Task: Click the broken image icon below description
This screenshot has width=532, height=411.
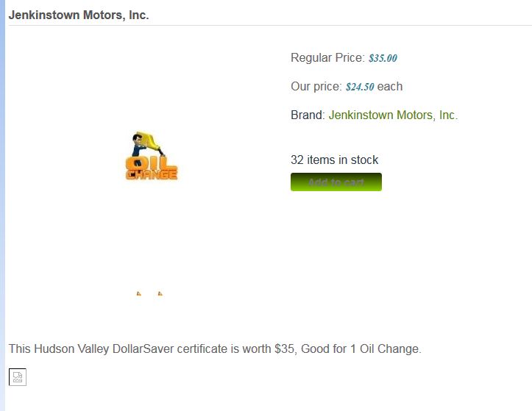Action: 18,377
